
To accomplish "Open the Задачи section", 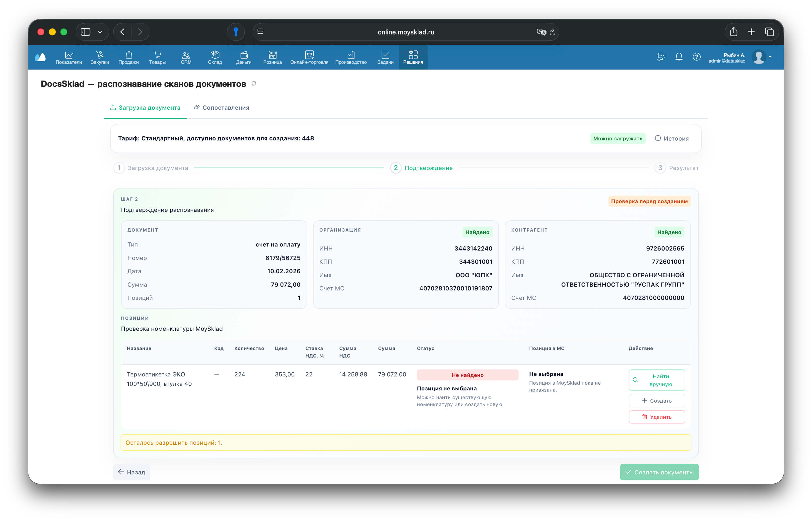I will (385, 57).
